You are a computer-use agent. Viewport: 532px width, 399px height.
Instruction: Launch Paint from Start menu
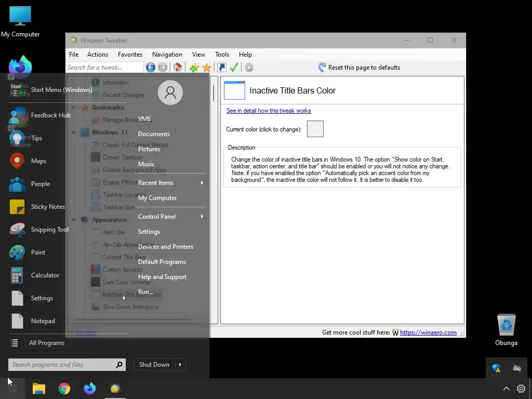pyautogui.click(x=27, y=252)
